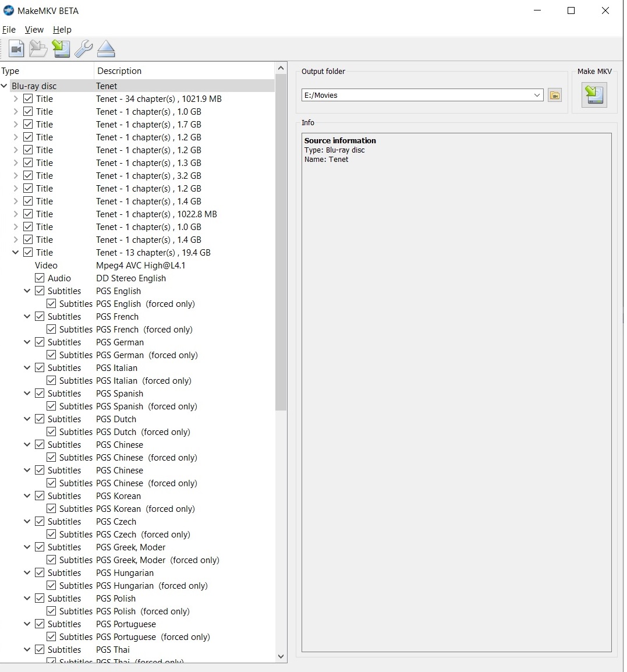The width and height of the screenshot is (627, 672).
Task: Expand the 1 chapter(s) 1.7 GB title
Action: 16,124
